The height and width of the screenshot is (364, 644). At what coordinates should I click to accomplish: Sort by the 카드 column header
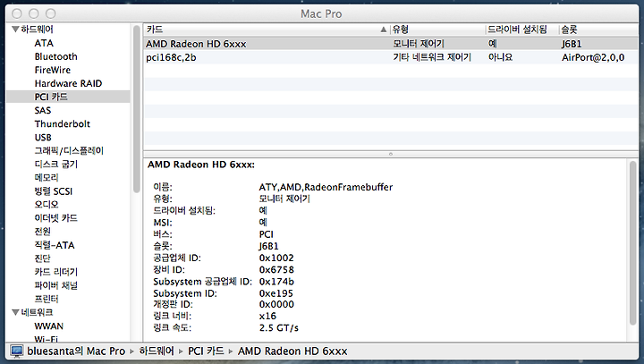coord(267,30)
